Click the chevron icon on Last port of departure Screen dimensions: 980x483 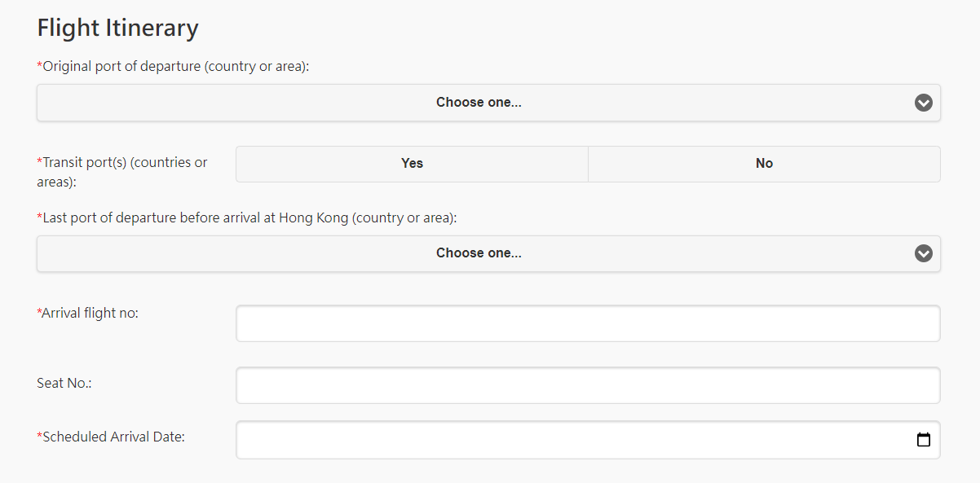(923, 253)
